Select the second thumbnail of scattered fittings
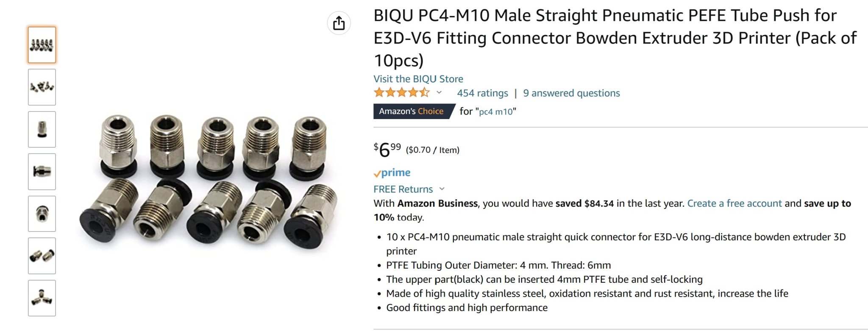The image size is (868, 331). click(x=42, y=87)
